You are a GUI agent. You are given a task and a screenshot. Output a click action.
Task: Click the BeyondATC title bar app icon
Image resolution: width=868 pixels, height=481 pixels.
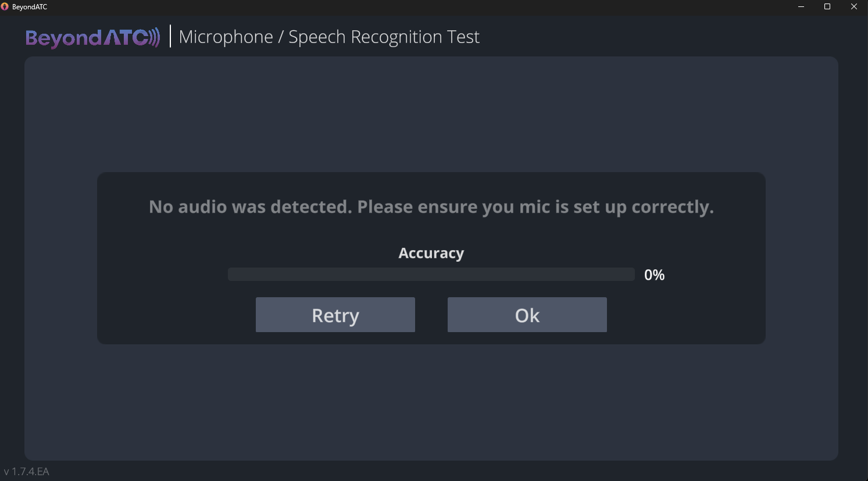[x=5, y=6]
